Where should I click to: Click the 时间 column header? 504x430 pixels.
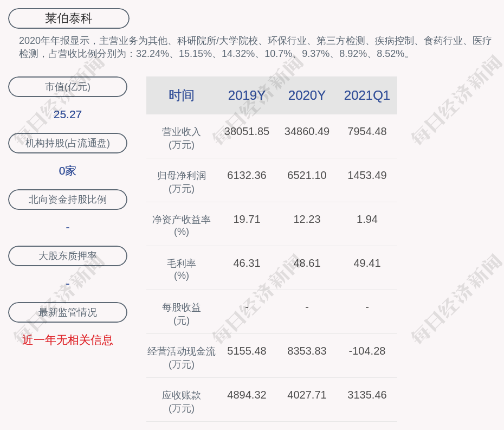point(182,95)
